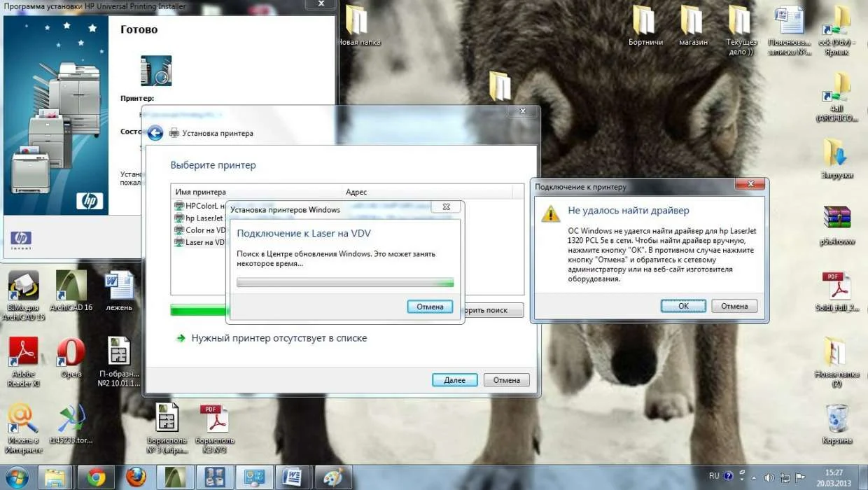Launch Google Chrome from taskbar

[x=96, y=477]
